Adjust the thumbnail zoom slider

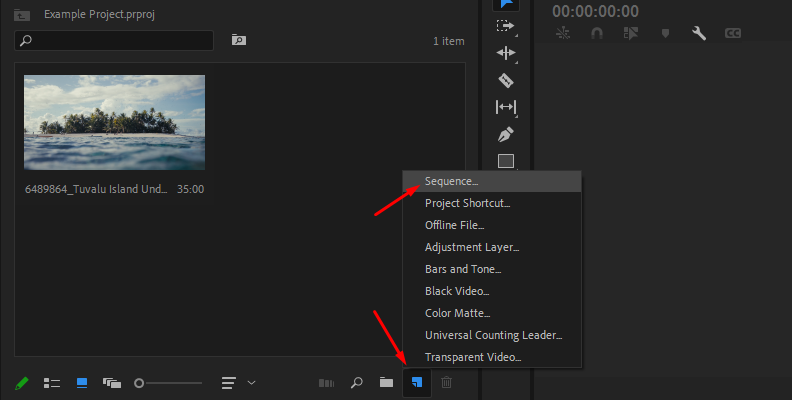[x=168, y=383]
